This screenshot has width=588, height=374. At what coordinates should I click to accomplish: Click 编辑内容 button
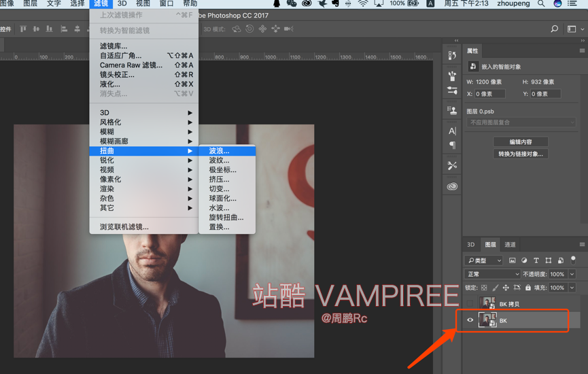point(521,142)
